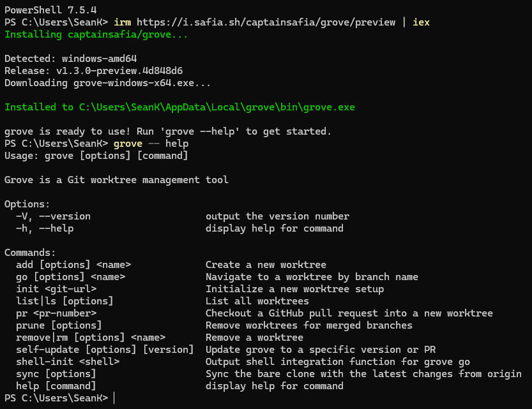The image size is (532, 409).
Task: Click the '-V, --version' option
Action: [x=53, y=216]
